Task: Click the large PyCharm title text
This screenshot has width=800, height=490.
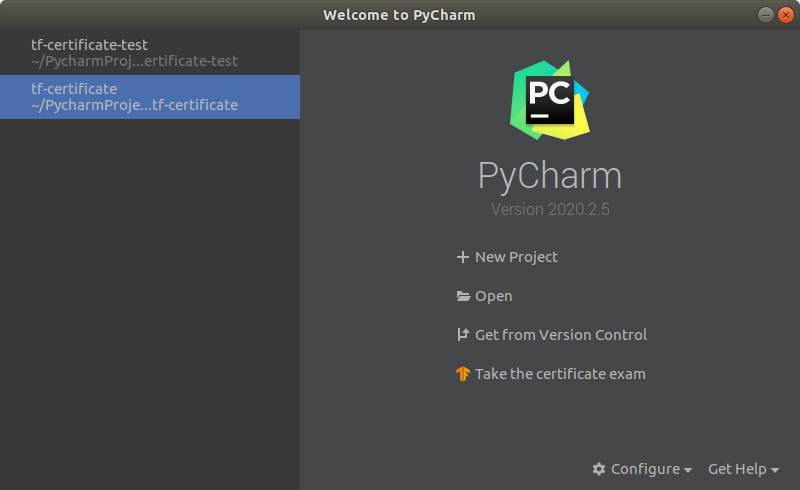Action: click(x=550, y=176)
